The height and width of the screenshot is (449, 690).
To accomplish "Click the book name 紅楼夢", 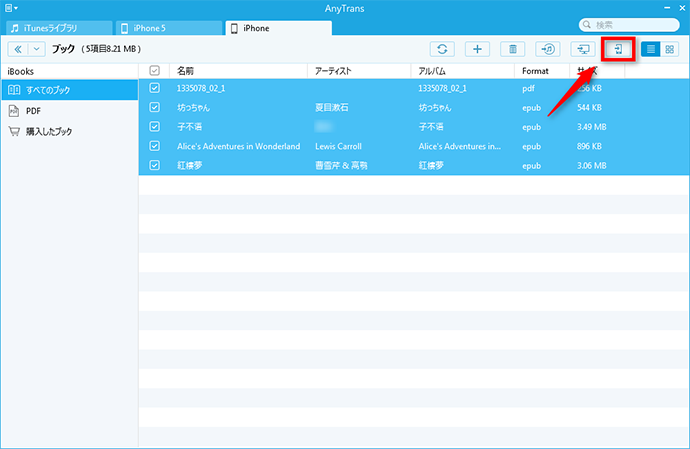I will [189, 166].
